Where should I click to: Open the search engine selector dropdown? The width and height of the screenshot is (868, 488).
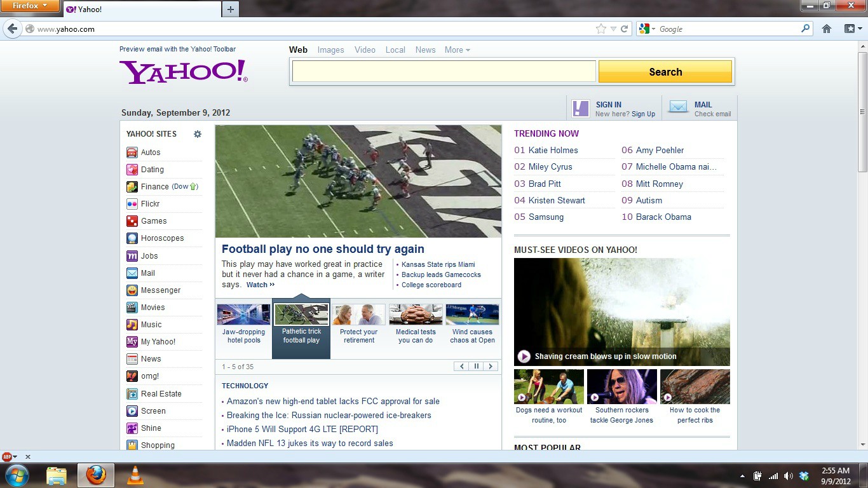click(x=648, y=29)
